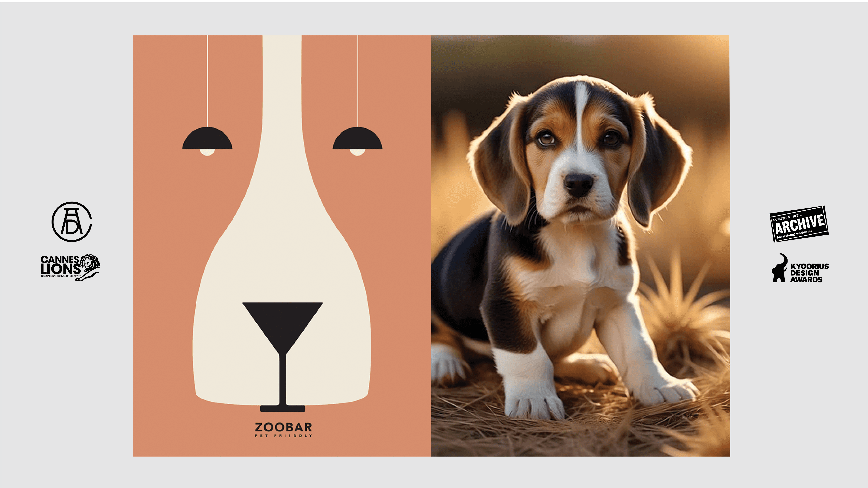Click the dry grass tuft beside puppy
Image resolution: width=868 pixels, height=488 pixels.
point(684,313)
